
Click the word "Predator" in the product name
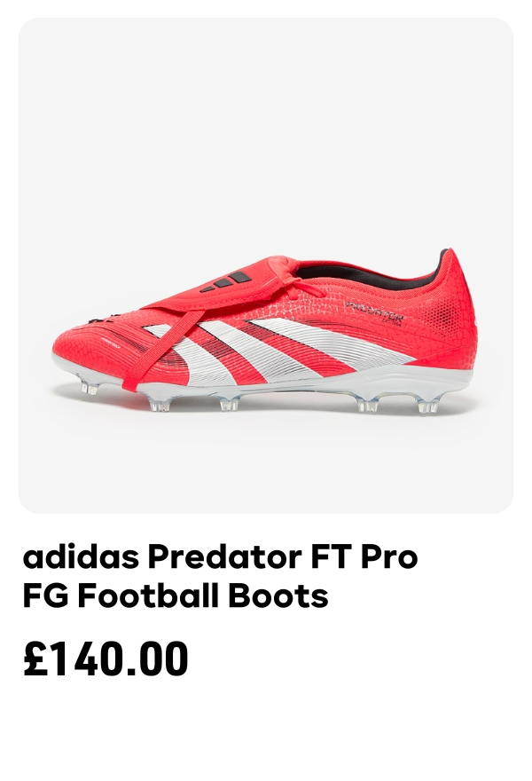click(x=225, y=556)
